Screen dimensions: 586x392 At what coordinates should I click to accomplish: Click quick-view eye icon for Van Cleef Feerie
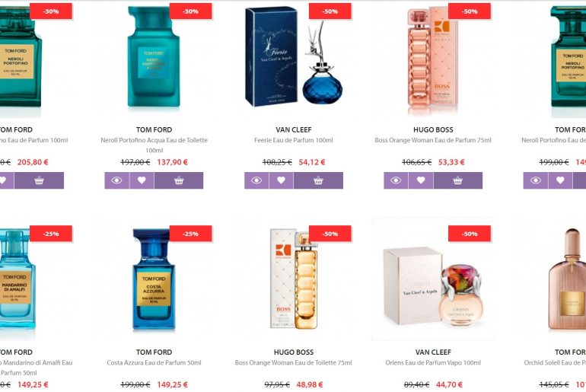click(x=256, y=180)
